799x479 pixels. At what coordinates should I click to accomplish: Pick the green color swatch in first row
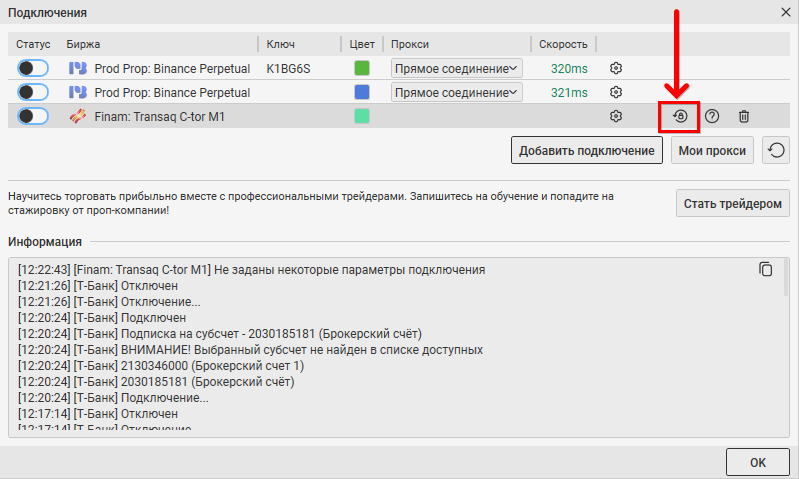coord(362,68)
